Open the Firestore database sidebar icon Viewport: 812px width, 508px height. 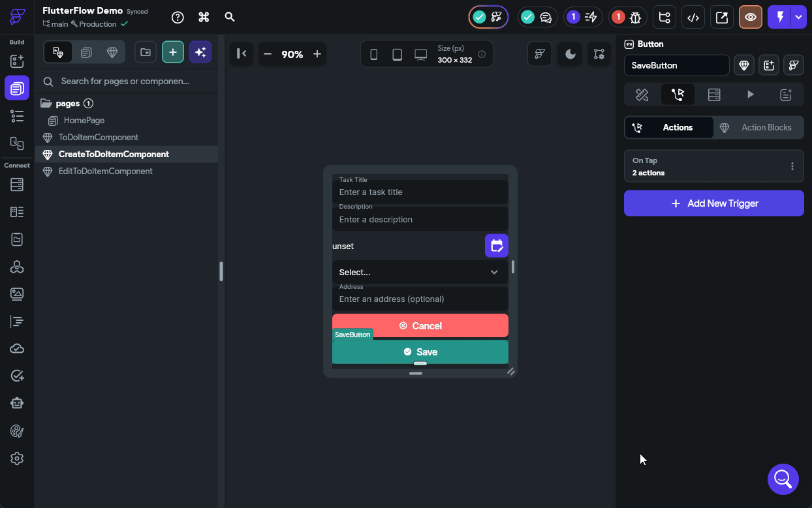point(17,185)
